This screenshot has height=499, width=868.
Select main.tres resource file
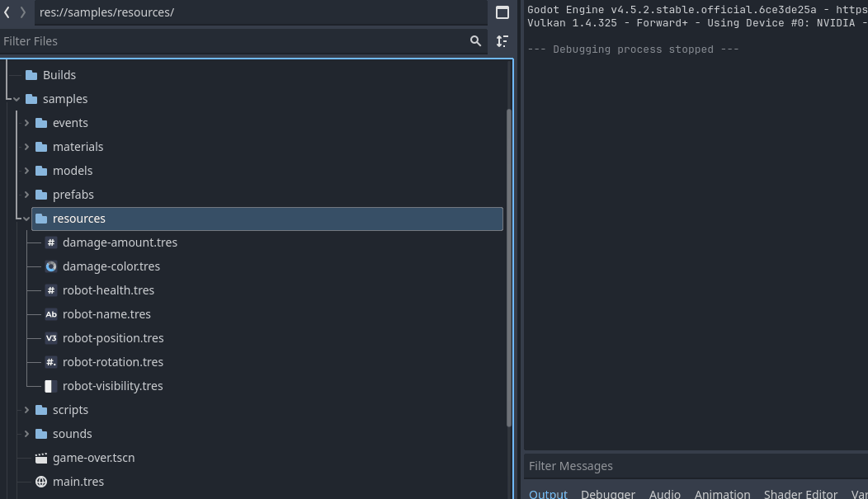pyautogui.click(x=78, y=482)
